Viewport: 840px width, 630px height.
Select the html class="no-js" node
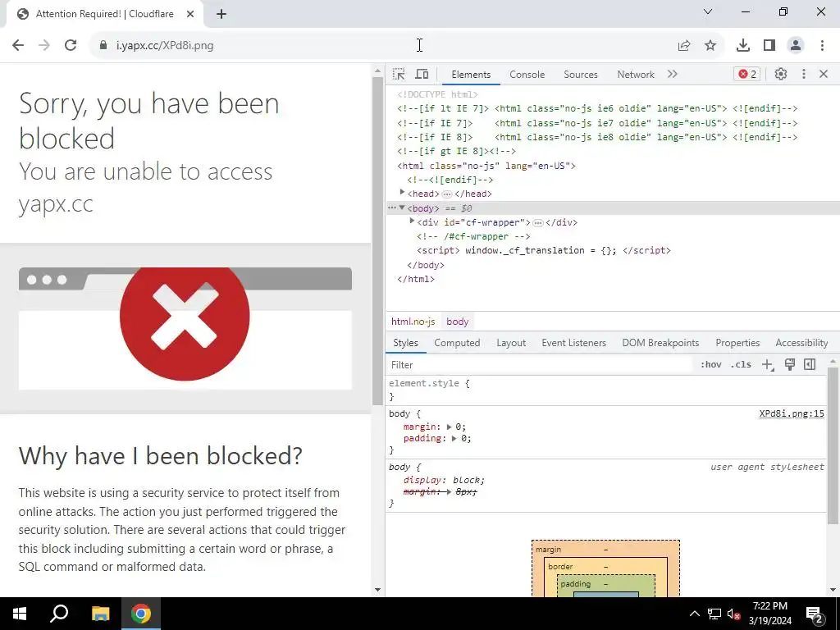tap(486, 166)
